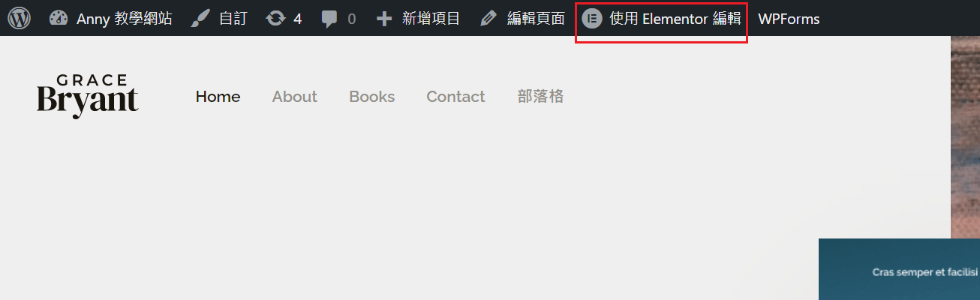Go to the Home navigation item
Screen dimensions: 980x300
point(218,97)
